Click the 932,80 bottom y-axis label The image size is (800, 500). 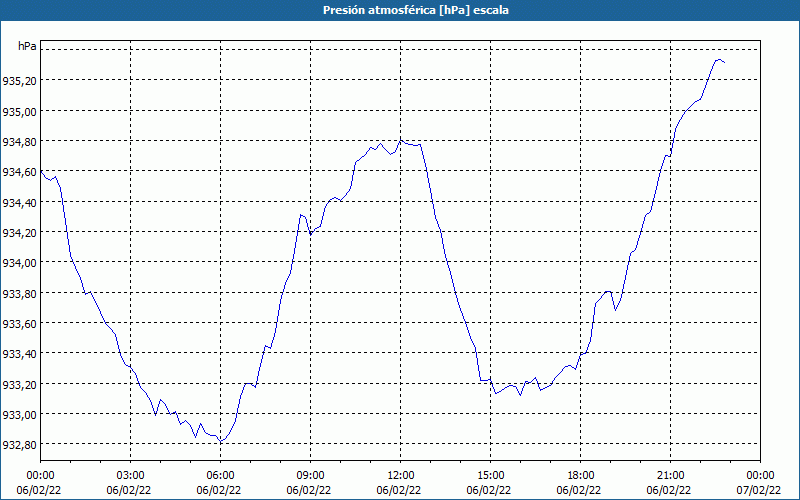tap(19, 445)
